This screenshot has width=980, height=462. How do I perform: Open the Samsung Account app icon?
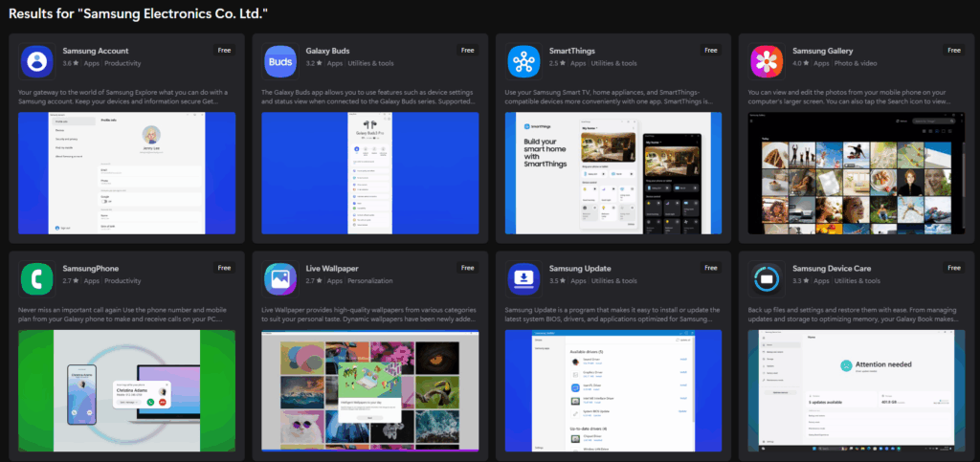(x=37, y=60)
